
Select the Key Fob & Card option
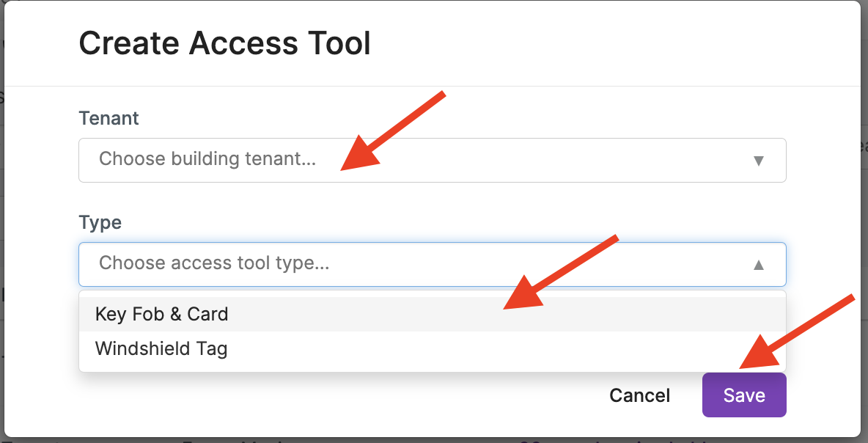pos(162,314)
